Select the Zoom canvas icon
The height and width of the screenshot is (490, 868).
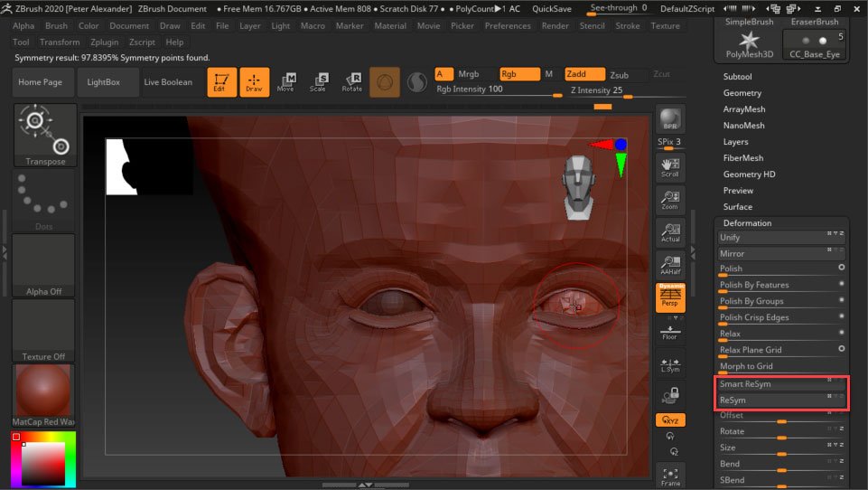(x=670, y=200)
